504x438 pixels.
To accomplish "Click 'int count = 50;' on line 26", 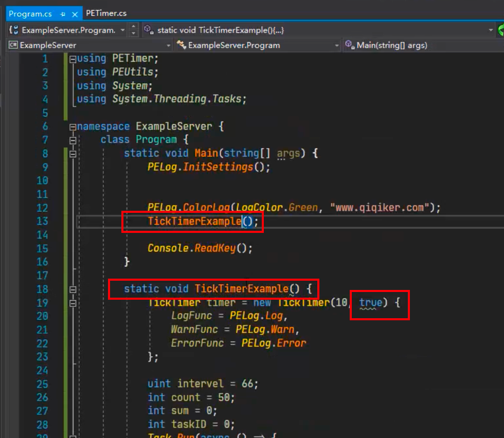I will [191, 397].
